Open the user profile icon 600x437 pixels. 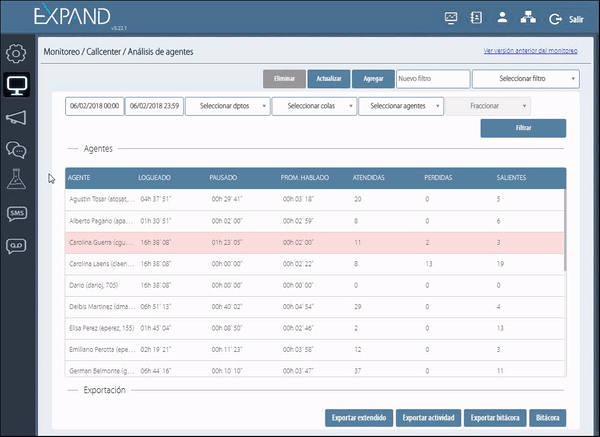[x=502, y=17]
